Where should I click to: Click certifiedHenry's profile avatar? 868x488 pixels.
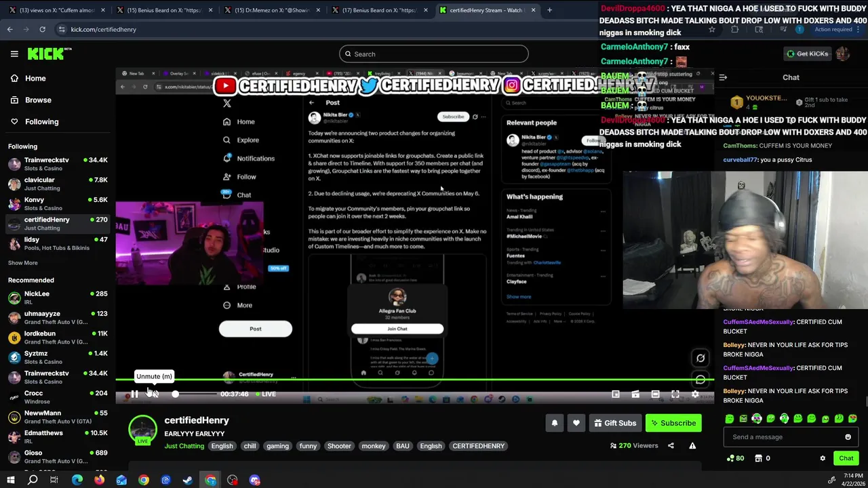point(142,430)
